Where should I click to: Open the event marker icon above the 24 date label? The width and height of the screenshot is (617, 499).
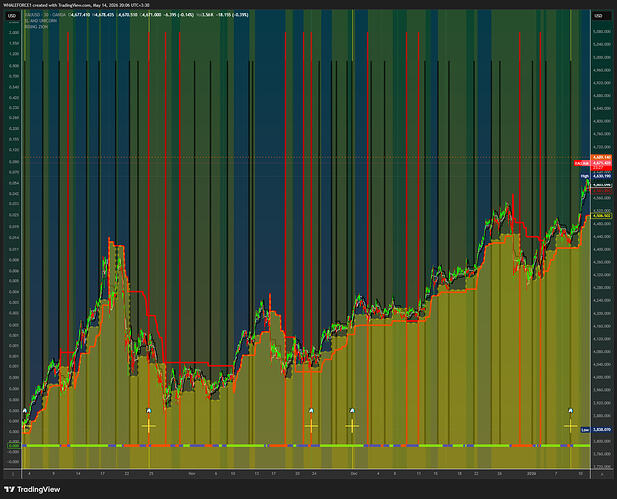tap(311, 411)
